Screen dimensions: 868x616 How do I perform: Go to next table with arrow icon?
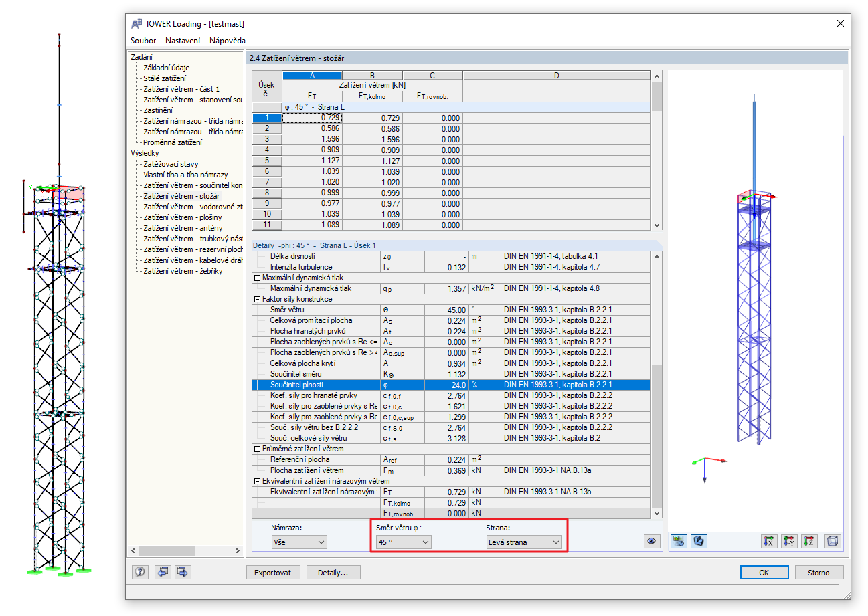[x=183, y=572]
